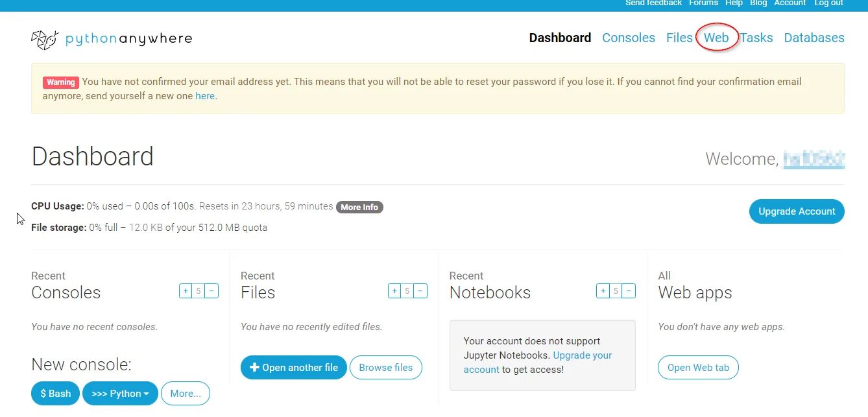Open the More... console options

click(x=186, y=393)
